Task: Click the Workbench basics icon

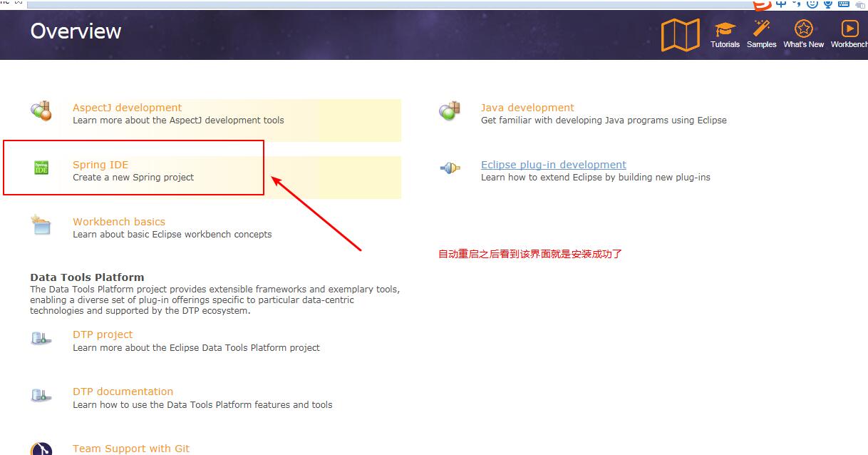Action: [41, 225]
